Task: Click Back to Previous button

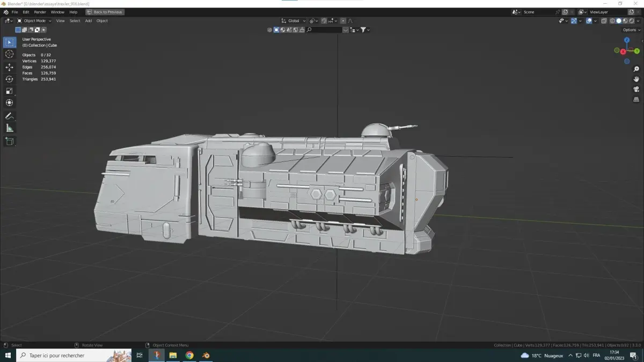Action: point(105,12)
